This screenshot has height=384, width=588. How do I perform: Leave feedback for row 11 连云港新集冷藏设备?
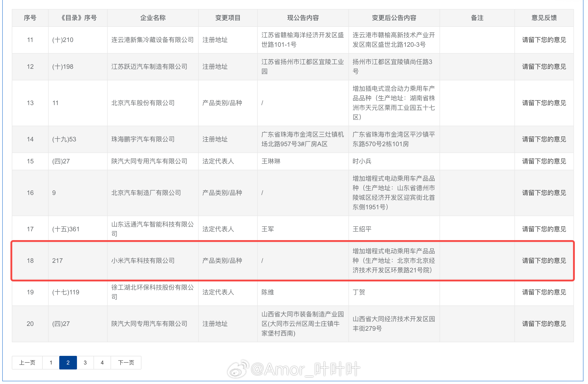pyautogui.click(x=544, y=40)
